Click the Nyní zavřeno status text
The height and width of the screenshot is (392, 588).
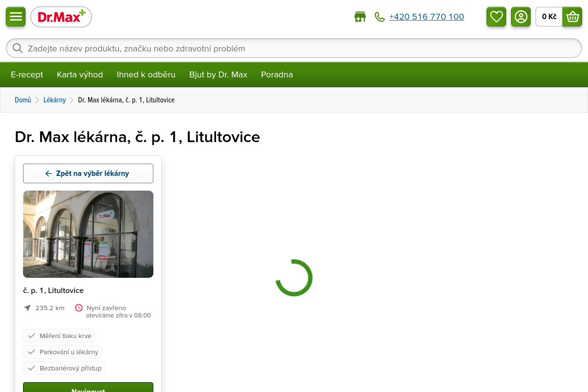point(106,308)
